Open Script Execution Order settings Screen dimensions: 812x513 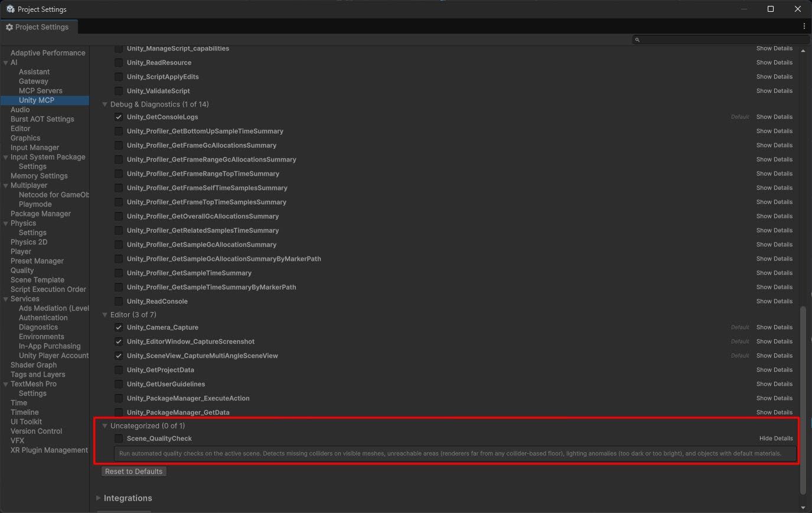[48, 290]
